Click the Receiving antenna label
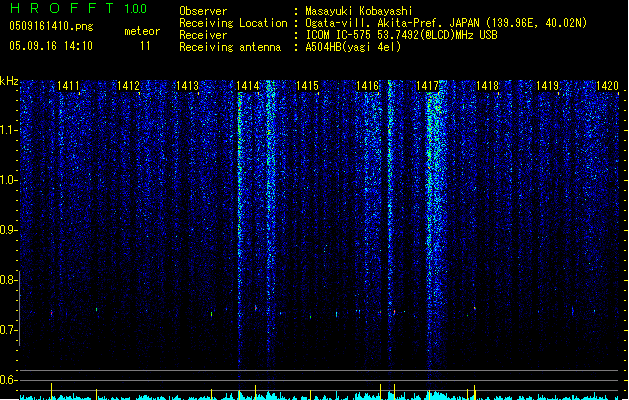The image size is (629, 400). pos(230,47)
